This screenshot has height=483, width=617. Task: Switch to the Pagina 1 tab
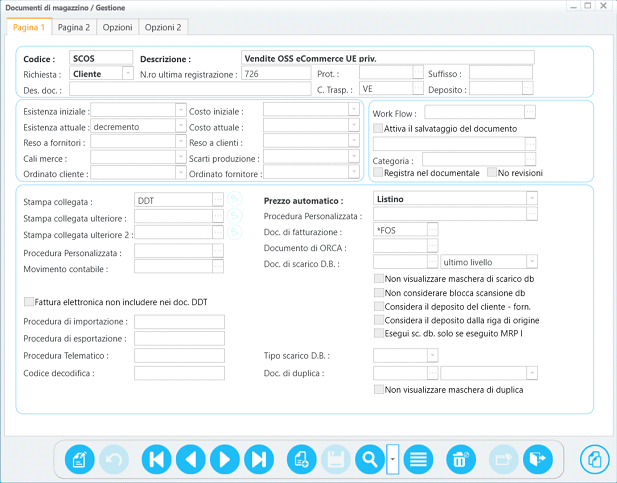pos(29,27)
